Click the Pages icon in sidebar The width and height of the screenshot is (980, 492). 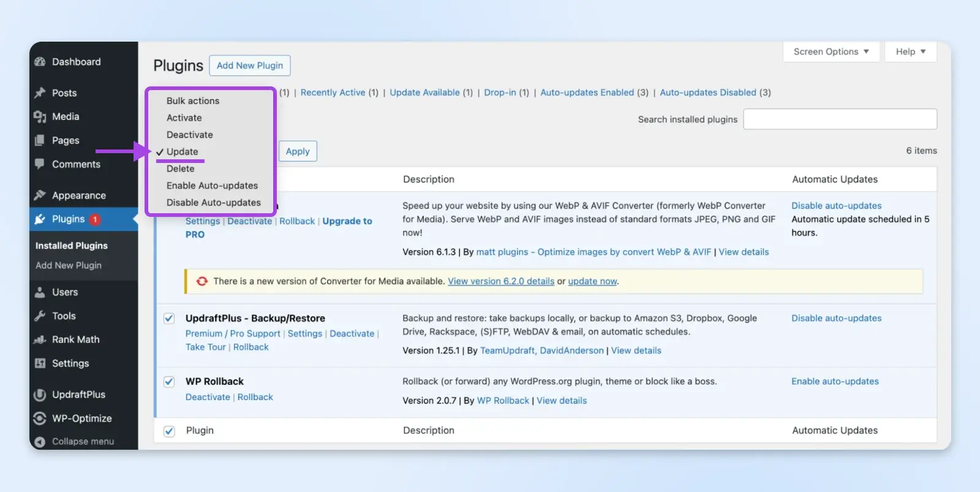click(40, 140)
